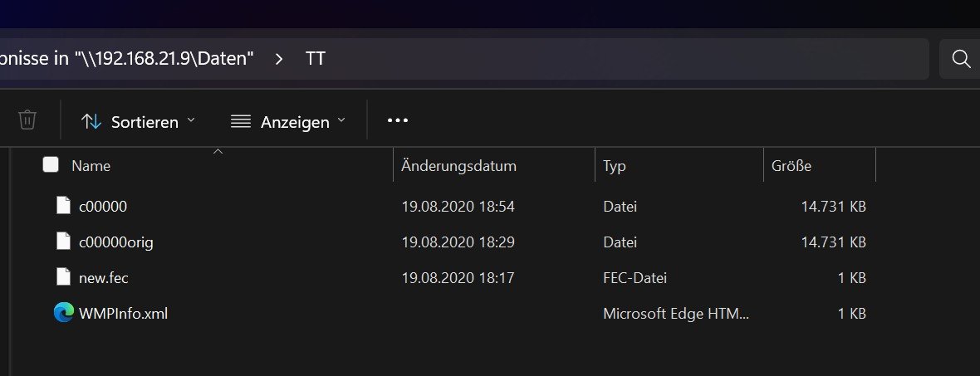
Task: Click the \\192.168.21.9\Daten breadcrumb
Action: pyautogui.click(x=164, y=59)
